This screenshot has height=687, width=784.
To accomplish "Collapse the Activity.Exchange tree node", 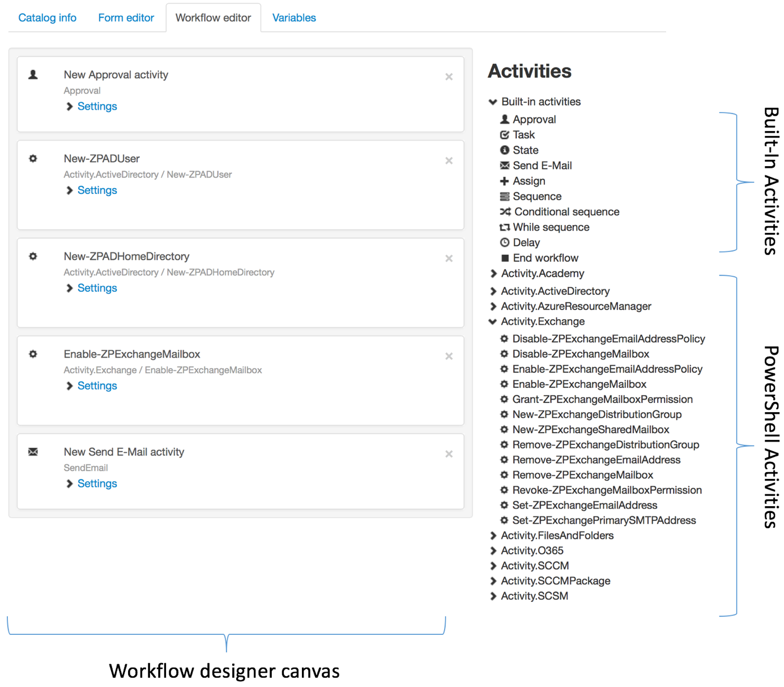I will point(493,322).
